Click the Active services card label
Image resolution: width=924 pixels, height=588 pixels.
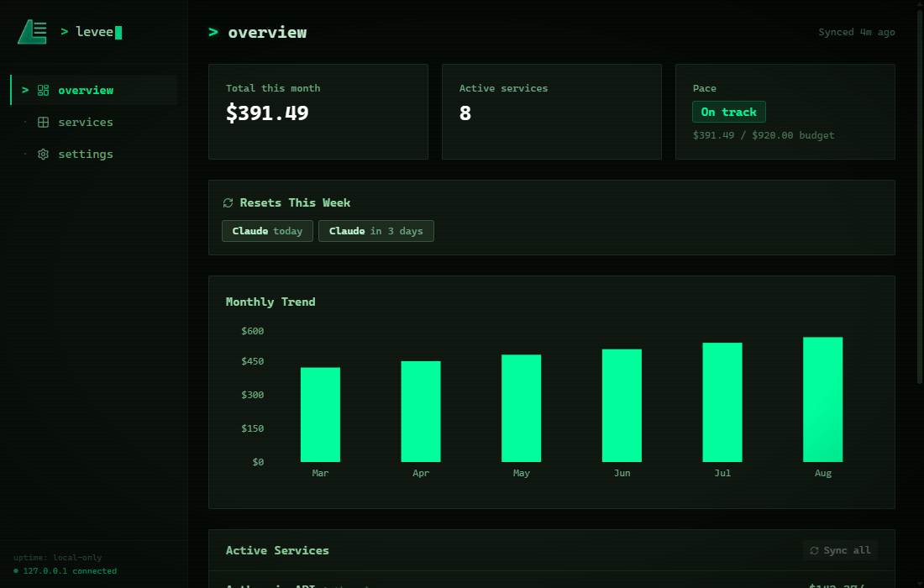click(503, 88)
